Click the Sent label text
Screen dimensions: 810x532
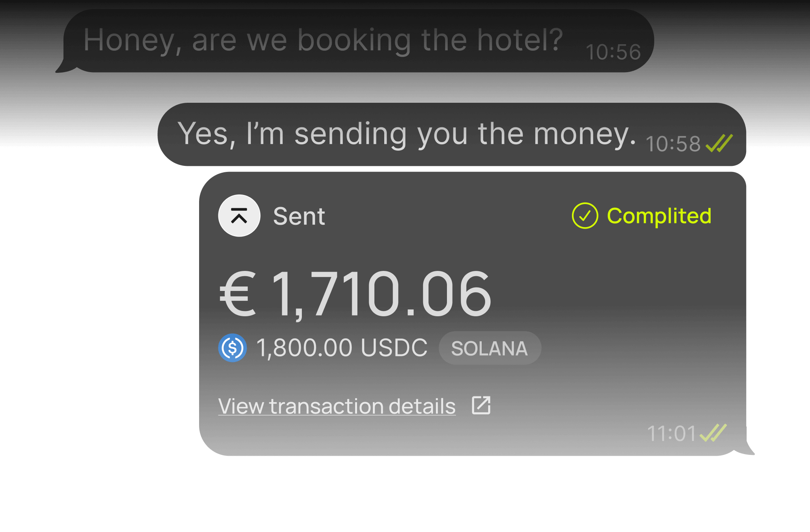[299, 217]
